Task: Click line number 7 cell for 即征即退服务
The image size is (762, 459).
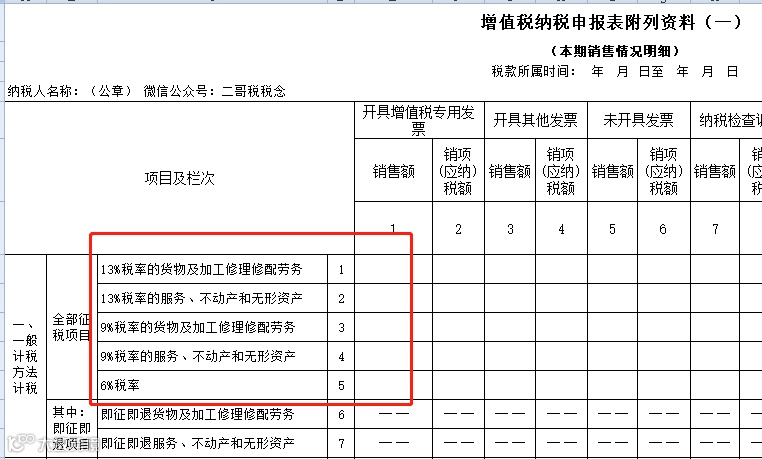Action: pyautogui.click(x=341, y=443)
